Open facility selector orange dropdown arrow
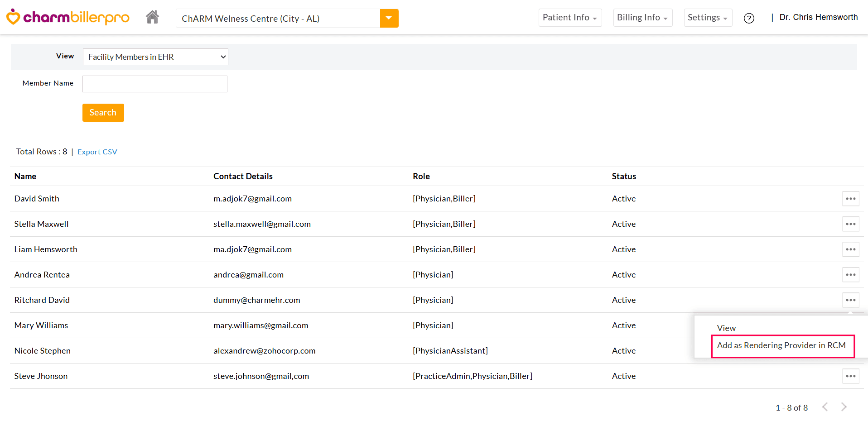The width and height of the screenshot is (868, 445). 389,18
